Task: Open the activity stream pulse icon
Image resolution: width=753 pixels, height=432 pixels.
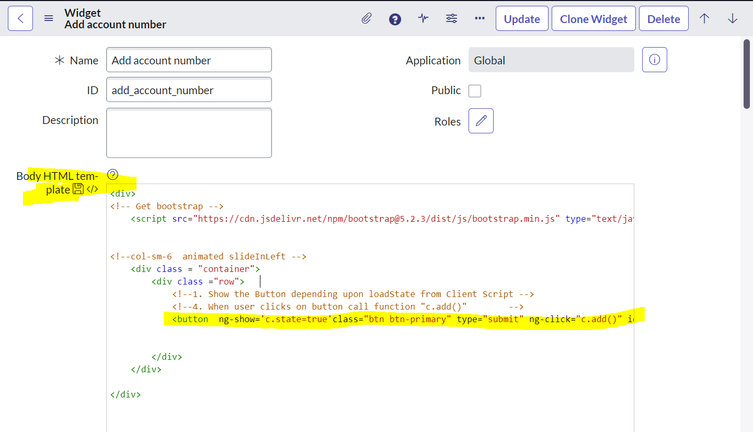Action: click(423, 19)
